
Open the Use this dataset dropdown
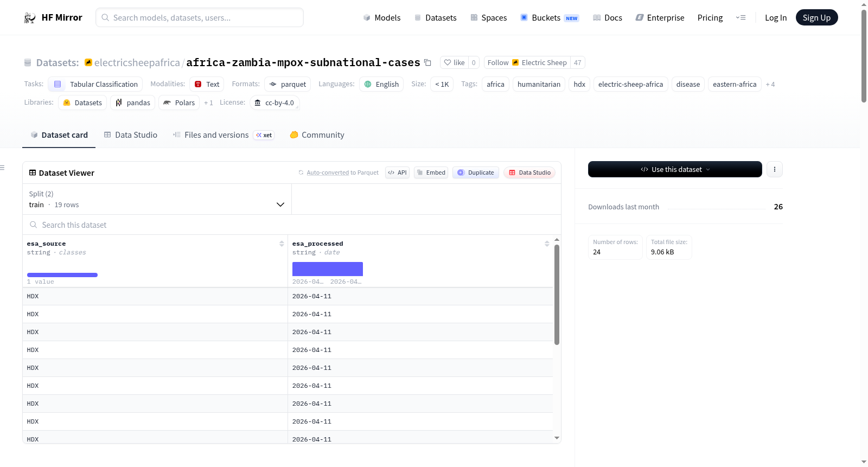[x=675, y=169]
